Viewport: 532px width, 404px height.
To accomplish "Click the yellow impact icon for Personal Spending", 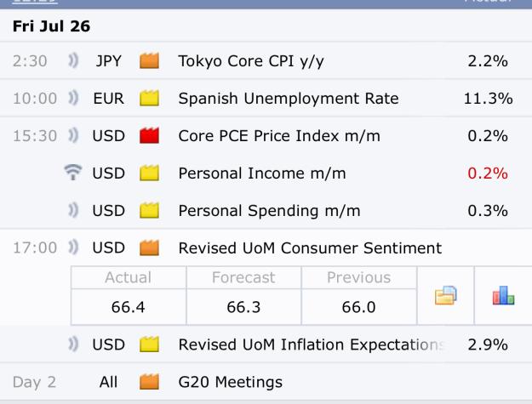I will (x=149, y=210).
